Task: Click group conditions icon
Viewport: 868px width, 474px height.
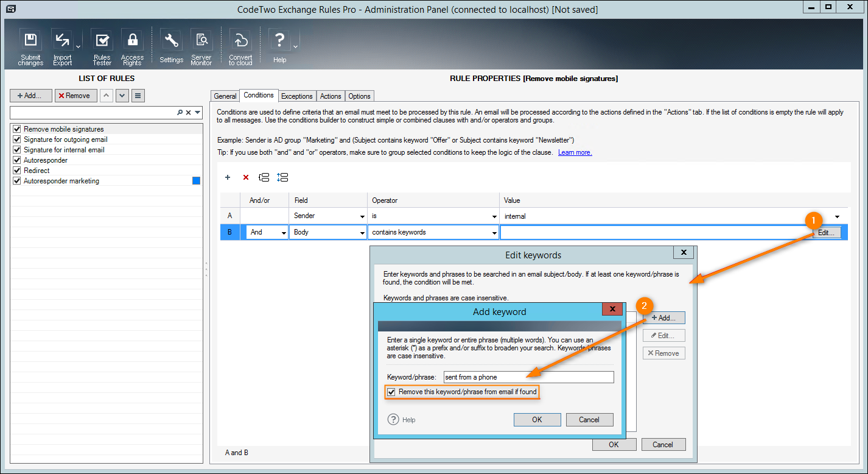Action: coord(264,177)
